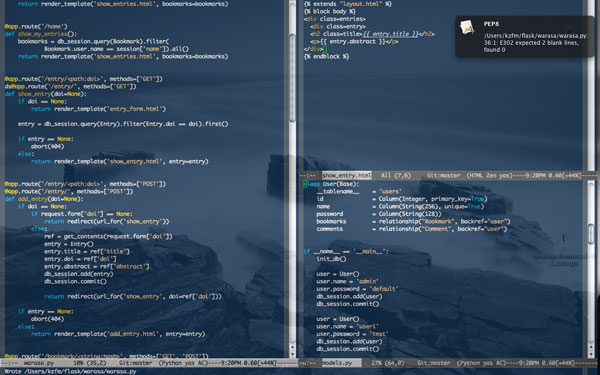This screenshot has height=375, width=600.
Task: Click the 'def add_entry(doi=None):' line
Action: pyautogui.click(x=44, y=199)
